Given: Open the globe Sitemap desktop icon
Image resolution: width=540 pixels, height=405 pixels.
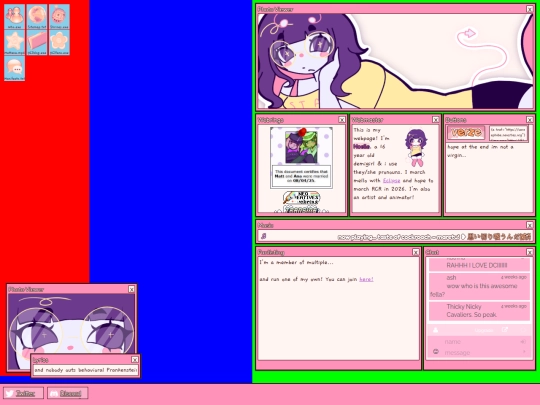Looking at the screenshot, I should tap(37, 17).
